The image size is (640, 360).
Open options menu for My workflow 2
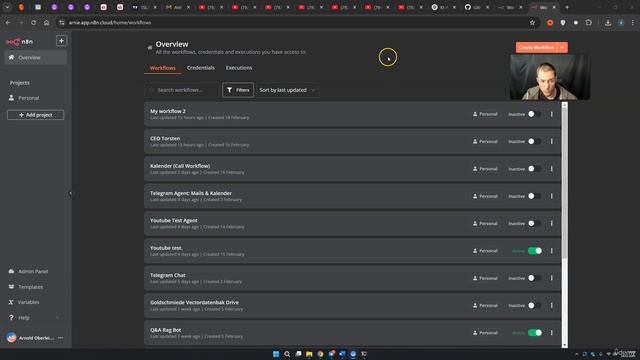pyautogui.click(x=551, y=114)
